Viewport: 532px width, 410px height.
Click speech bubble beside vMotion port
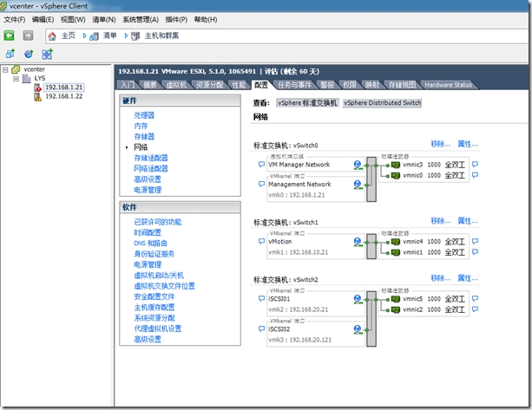(261, 241)
